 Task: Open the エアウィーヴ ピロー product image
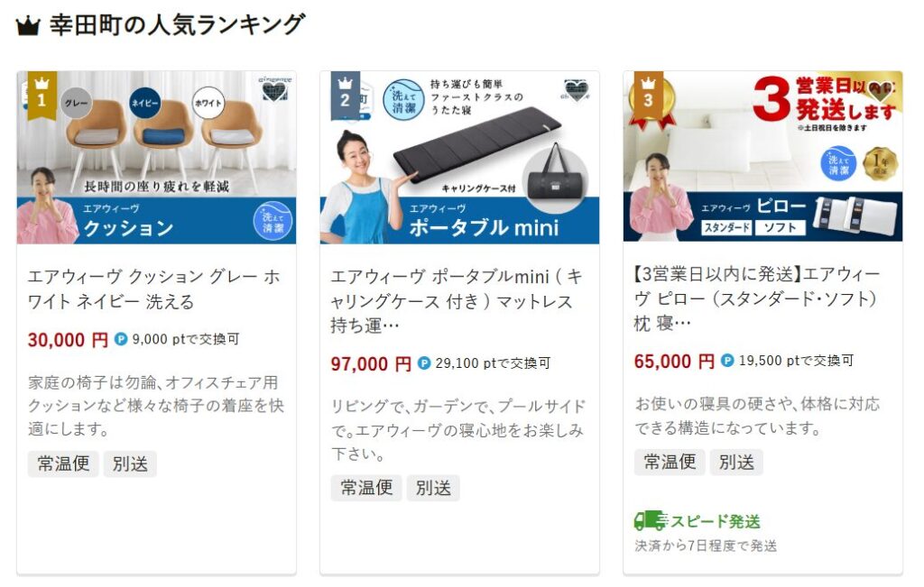763,156
